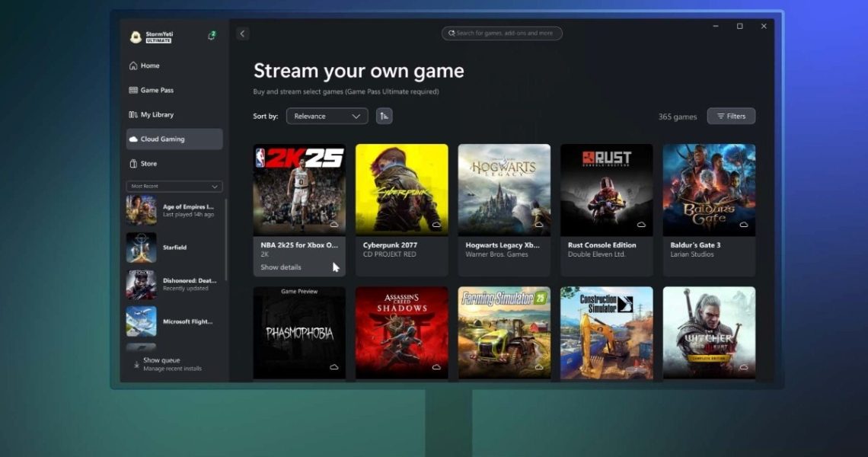
Task: Go to Home in the sidebar
Action: 149,66
